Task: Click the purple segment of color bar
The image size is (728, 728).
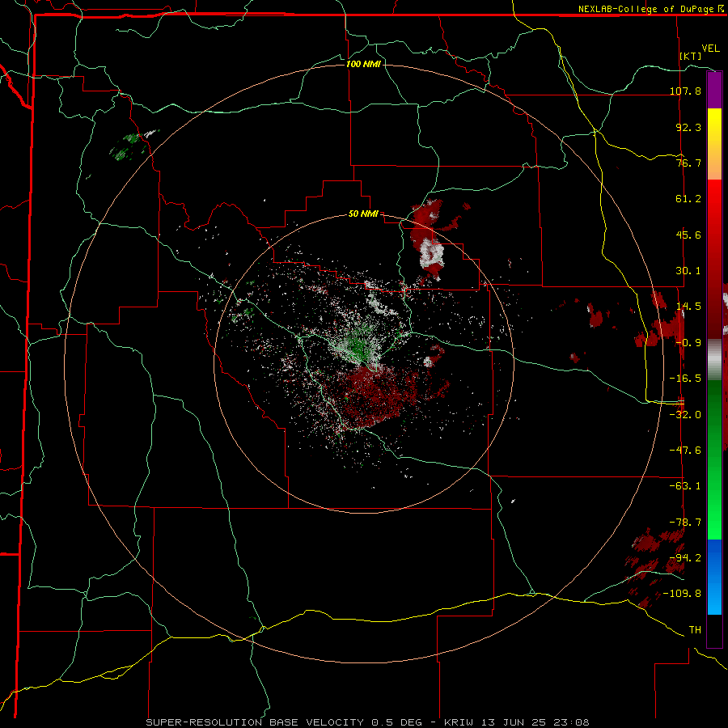Action: [x=714, y=90]
